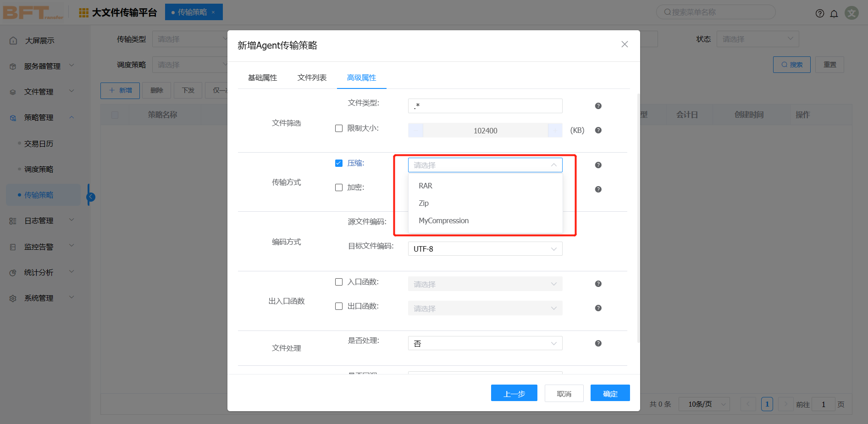The width and height of the screenshot is (868, 424).
Task: Show help tooltip for 入口函数
Action: pos(598,284)
